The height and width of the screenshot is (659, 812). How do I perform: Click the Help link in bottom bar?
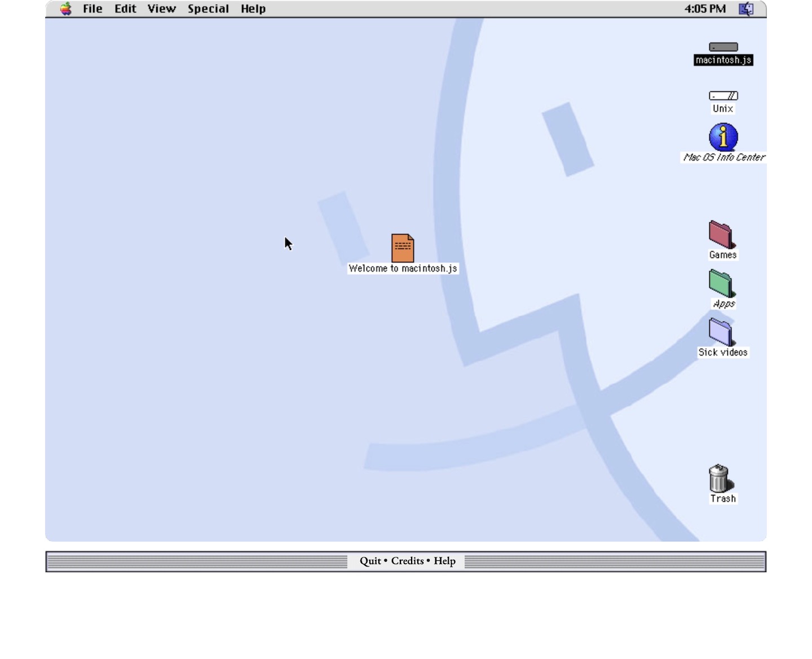pyautogui.click(x=444, y=561)
